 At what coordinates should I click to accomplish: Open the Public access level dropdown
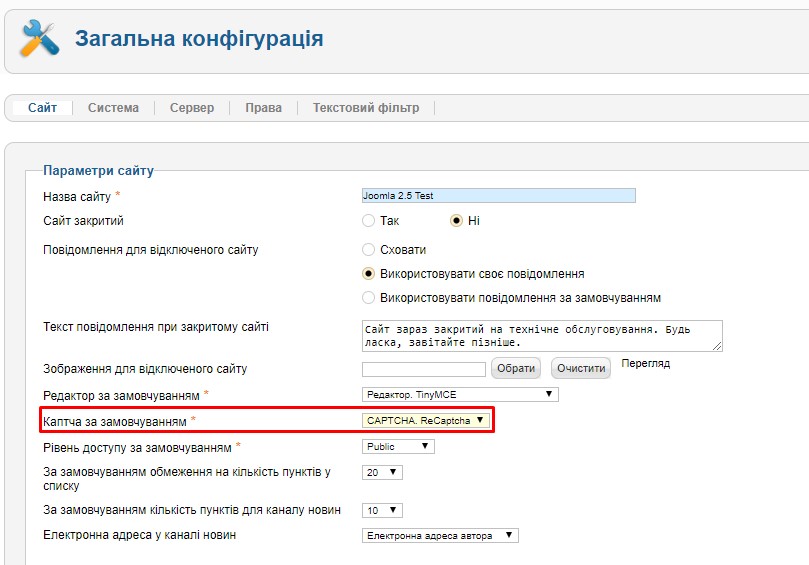pos(398,446)
